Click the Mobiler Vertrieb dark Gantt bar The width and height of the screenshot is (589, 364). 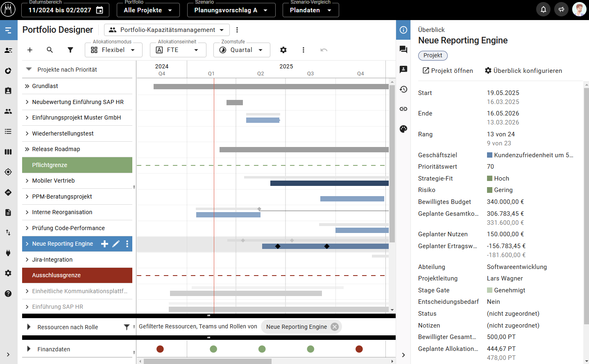coord(329,183)
